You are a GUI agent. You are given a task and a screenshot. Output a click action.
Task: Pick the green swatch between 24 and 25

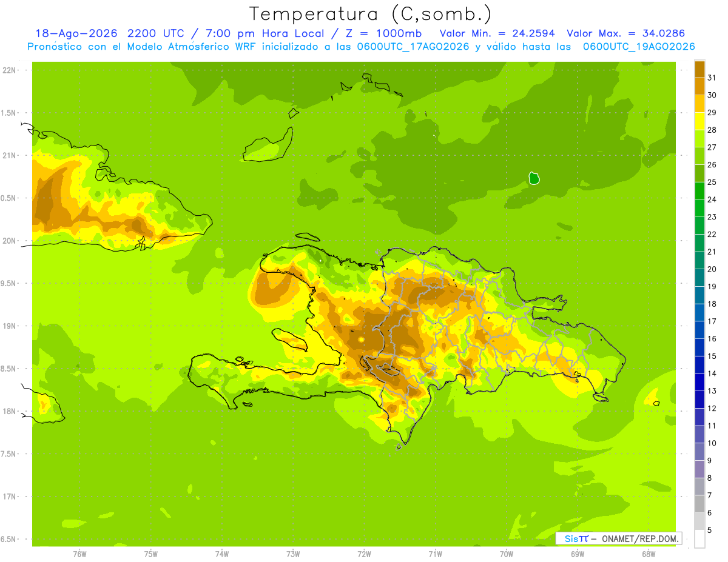699,191
